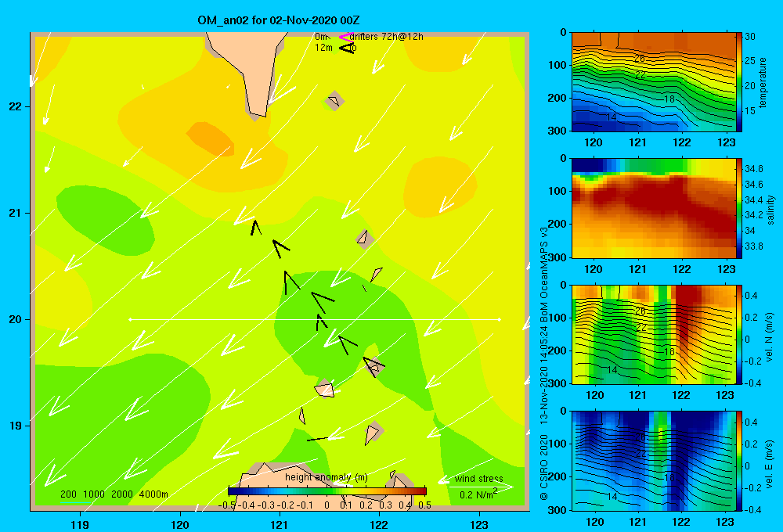The height and width of the screenshot is (532, 783).
Task: Click the '200' bathymetry legend label
Action: 68,494
